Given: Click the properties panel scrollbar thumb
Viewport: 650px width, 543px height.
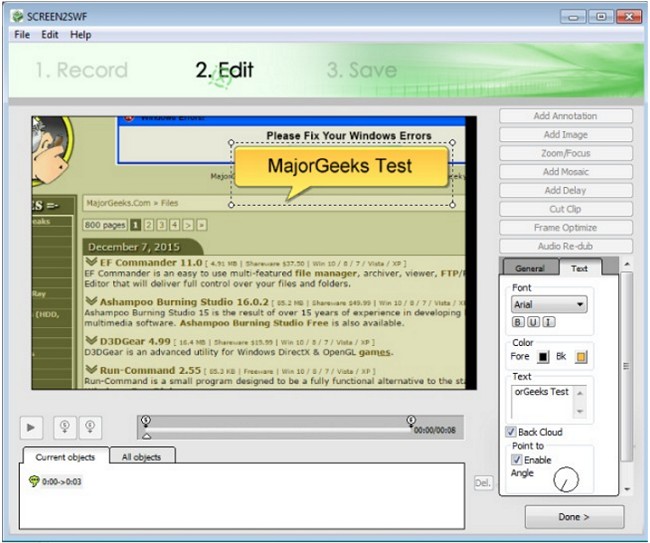Looking at the screenshot, I should click(x=627, y=366).
